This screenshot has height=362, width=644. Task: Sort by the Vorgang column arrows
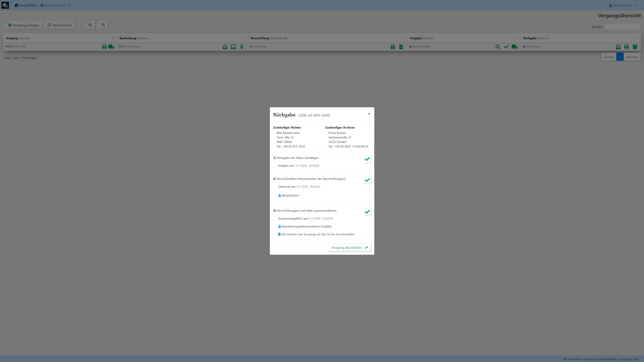(x=114, y=38)
